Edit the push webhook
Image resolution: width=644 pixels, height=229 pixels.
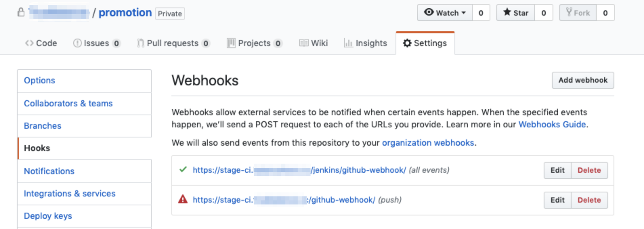click(x=557, y=200)
